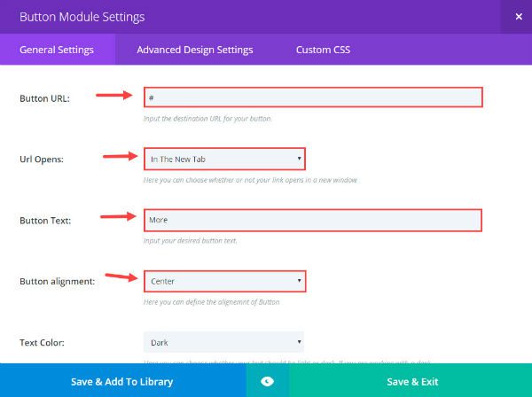Expand the Url Opens dropdown

coord(224,159)
